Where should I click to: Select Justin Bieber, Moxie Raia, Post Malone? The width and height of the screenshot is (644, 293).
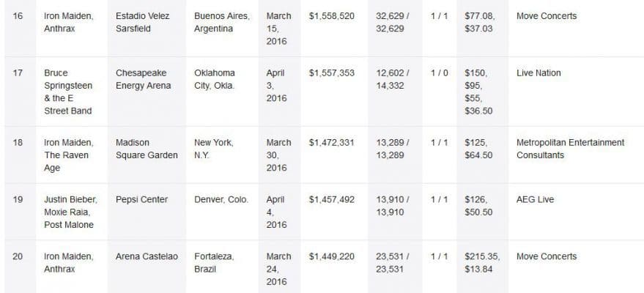pos(70,212)
